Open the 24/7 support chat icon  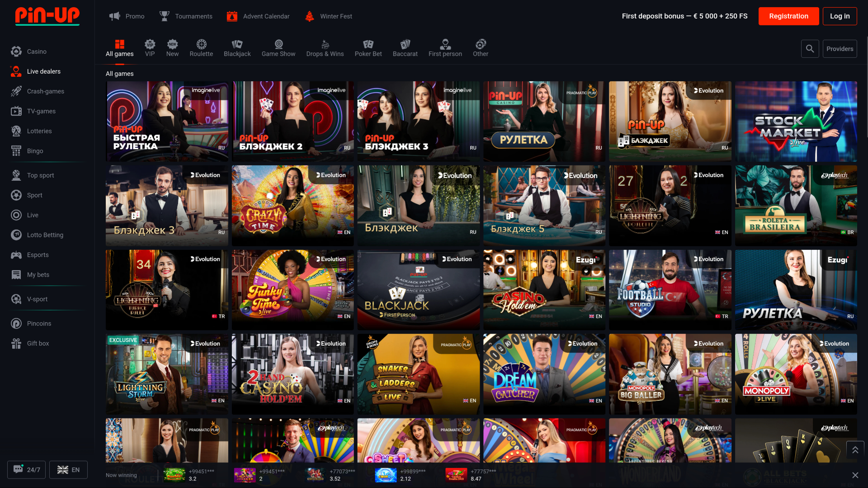point(18,469)
